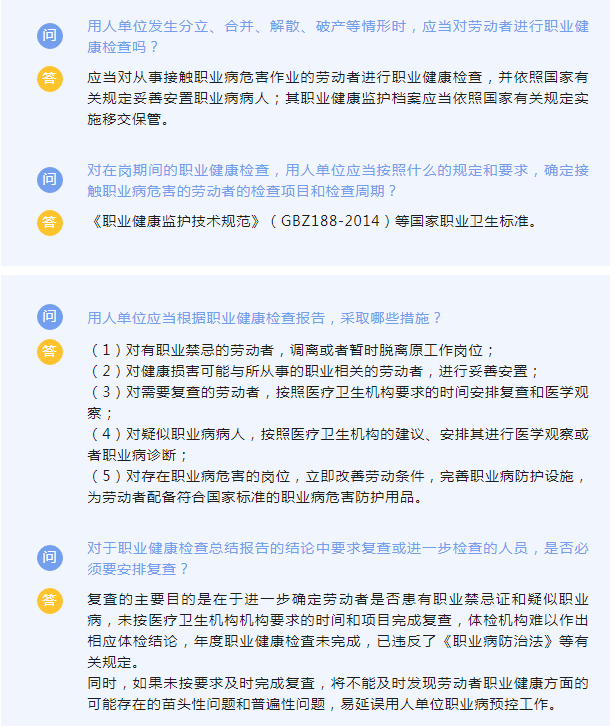Click the yellow 答 icon beside 应当对从事接触职业病危害作业
Image resolution: width=616 pixels, height=726 pixels.
pos(50,78)
